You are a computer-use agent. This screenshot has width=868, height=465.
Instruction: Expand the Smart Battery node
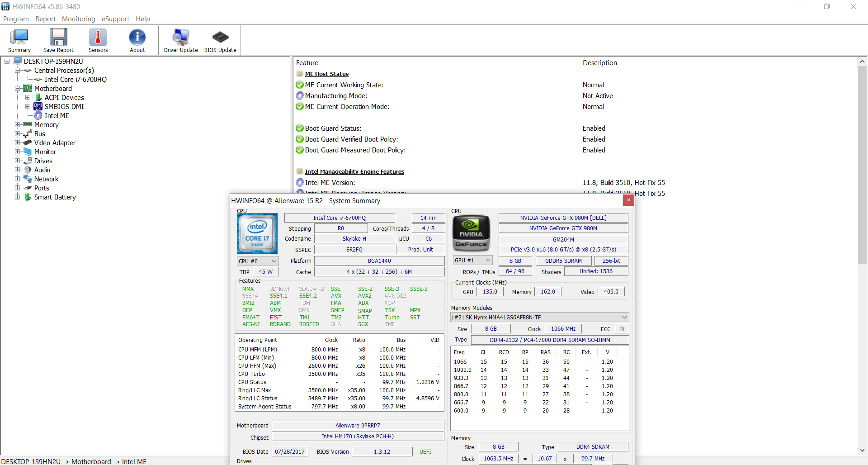[x=17, y=197]
